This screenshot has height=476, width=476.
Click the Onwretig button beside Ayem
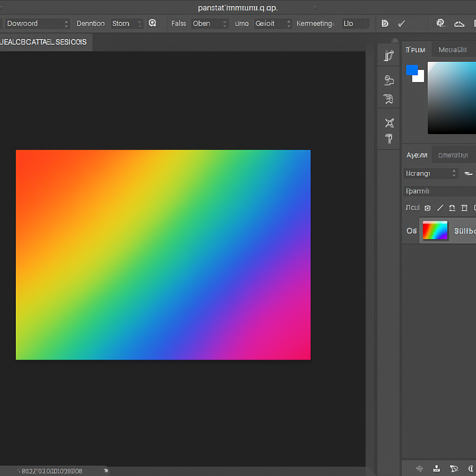click(x=453, y=155)
